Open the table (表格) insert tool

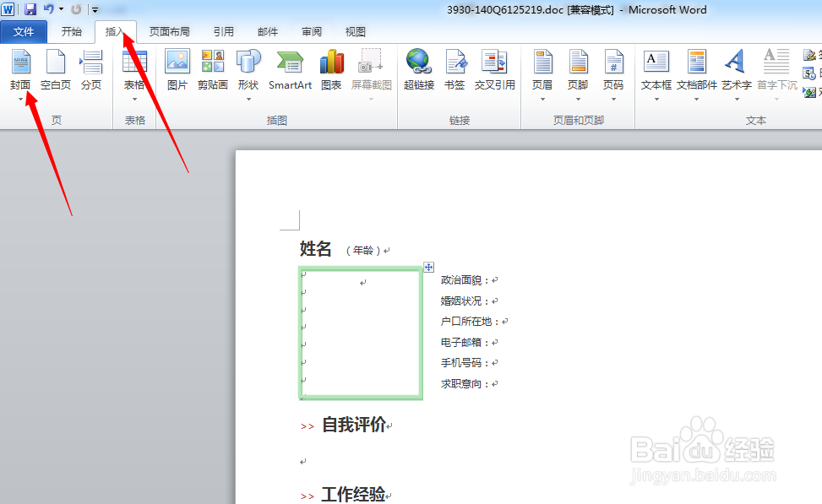(134, 70)
